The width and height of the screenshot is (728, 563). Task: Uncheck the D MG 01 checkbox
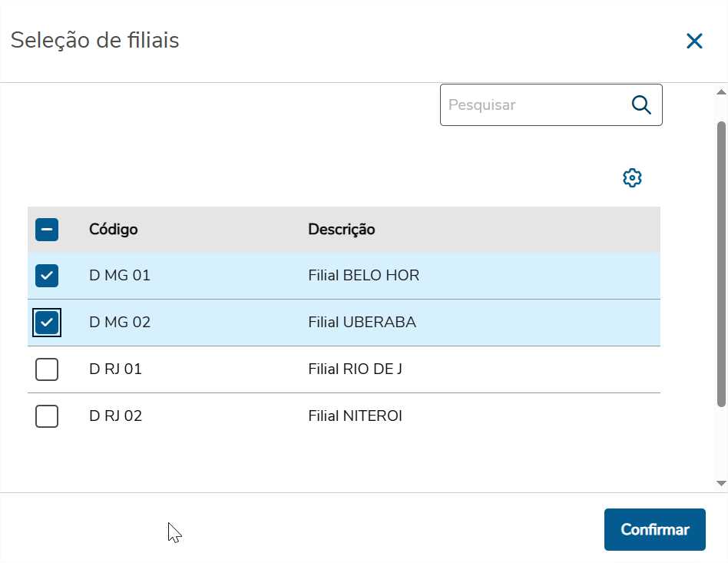coord(47,276)
